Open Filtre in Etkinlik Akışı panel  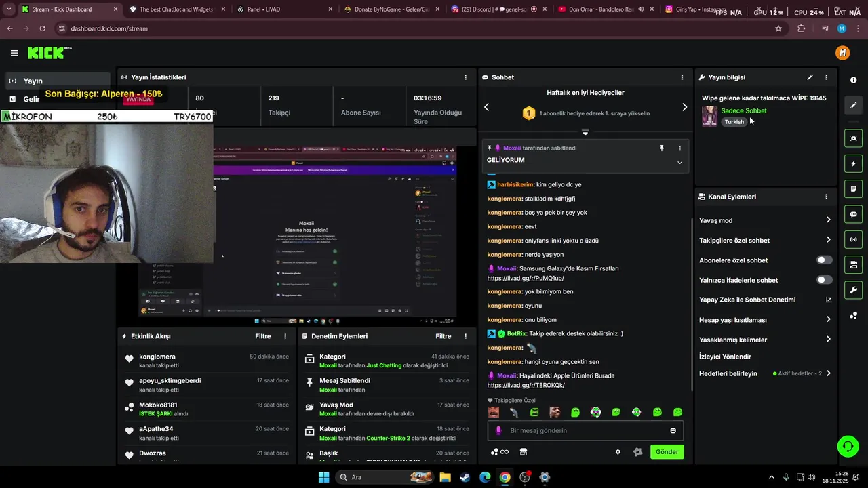click(x=262, y=336)
